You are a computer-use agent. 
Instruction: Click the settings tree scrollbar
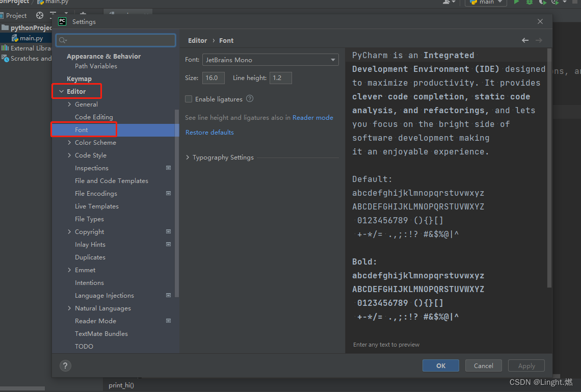[177, 203]
